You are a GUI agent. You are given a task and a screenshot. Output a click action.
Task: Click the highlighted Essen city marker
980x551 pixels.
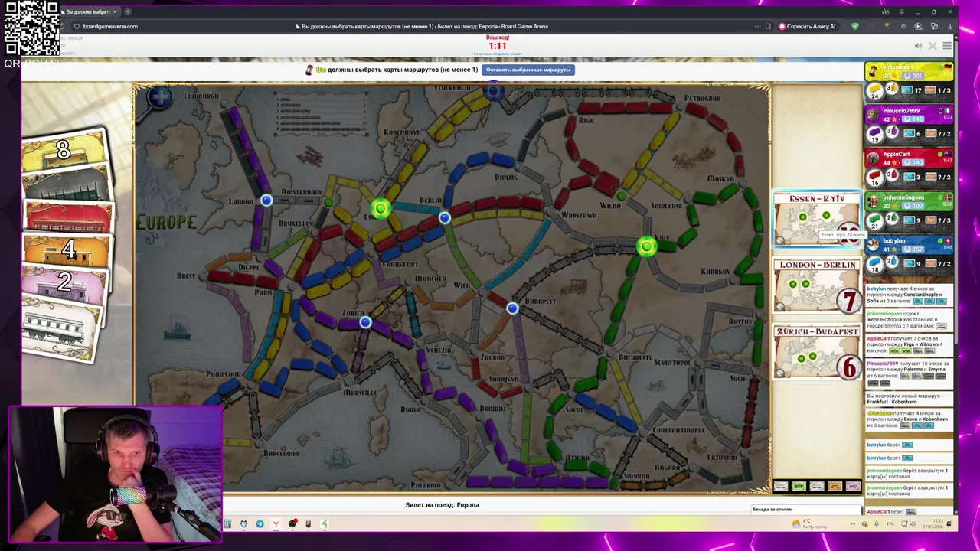(x=381, y=208)
